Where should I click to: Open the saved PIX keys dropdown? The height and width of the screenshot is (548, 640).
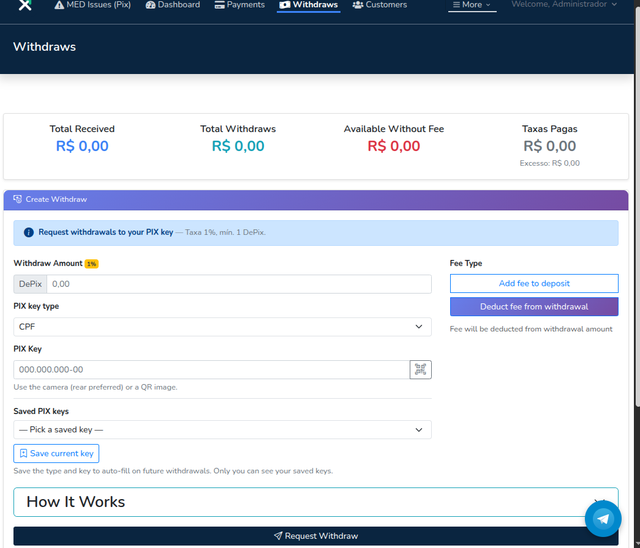click(222, 430)
